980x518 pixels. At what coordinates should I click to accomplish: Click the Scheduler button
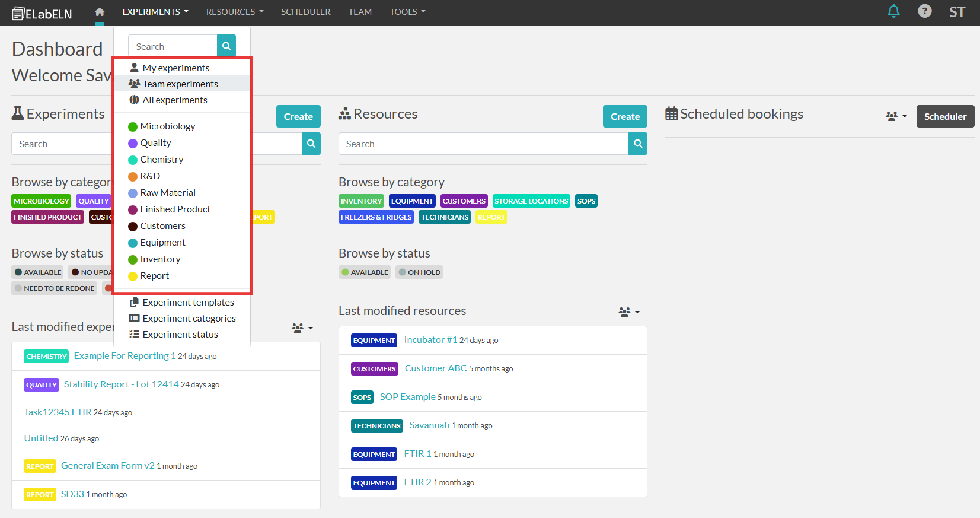pyautogui.click(x=945, y=116)
